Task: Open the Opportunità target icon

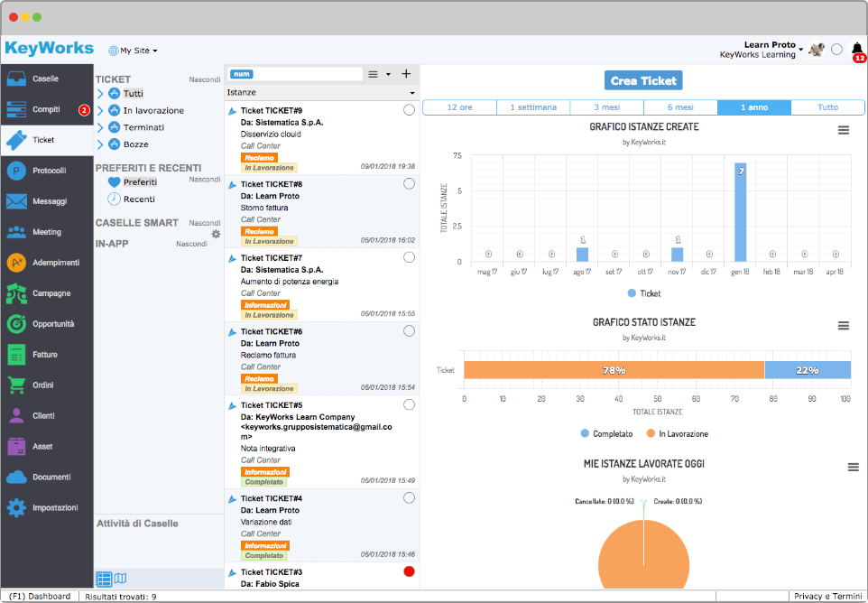Action: 16,324
